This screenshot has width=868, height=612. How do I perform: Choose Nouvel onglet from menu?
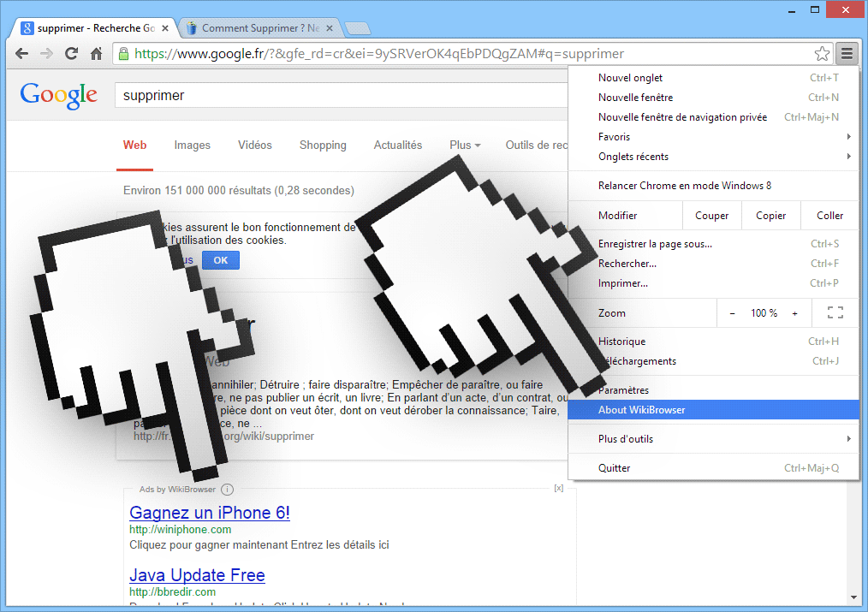[x=713, y=78]
